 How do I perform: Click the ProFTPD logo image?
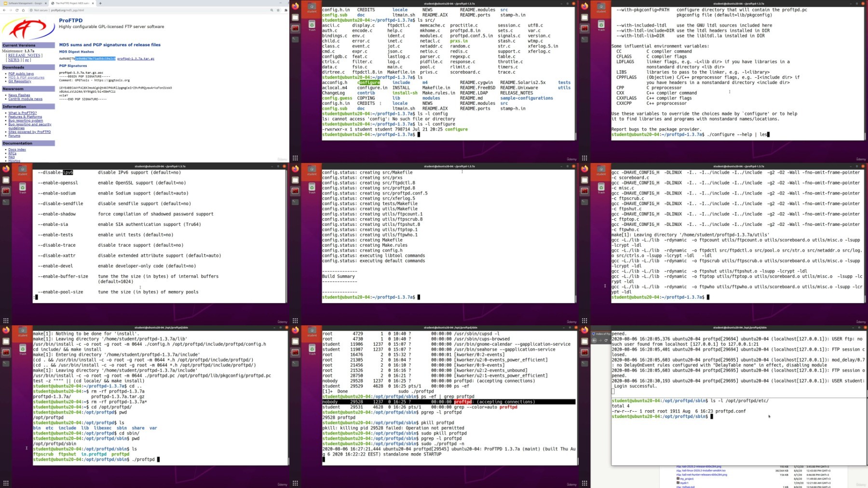(x=28, y=29)
